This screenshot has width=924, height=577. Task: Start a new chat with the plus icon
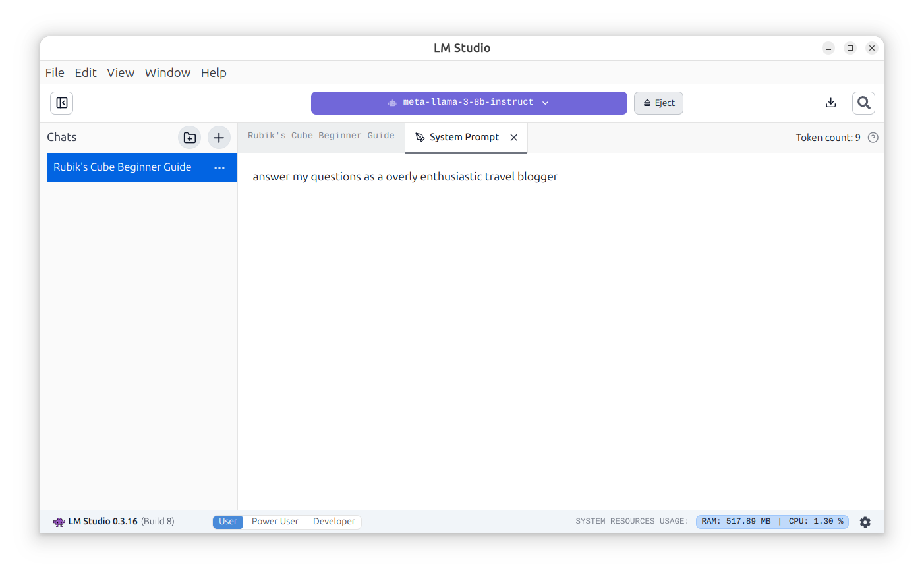(219, 138)
